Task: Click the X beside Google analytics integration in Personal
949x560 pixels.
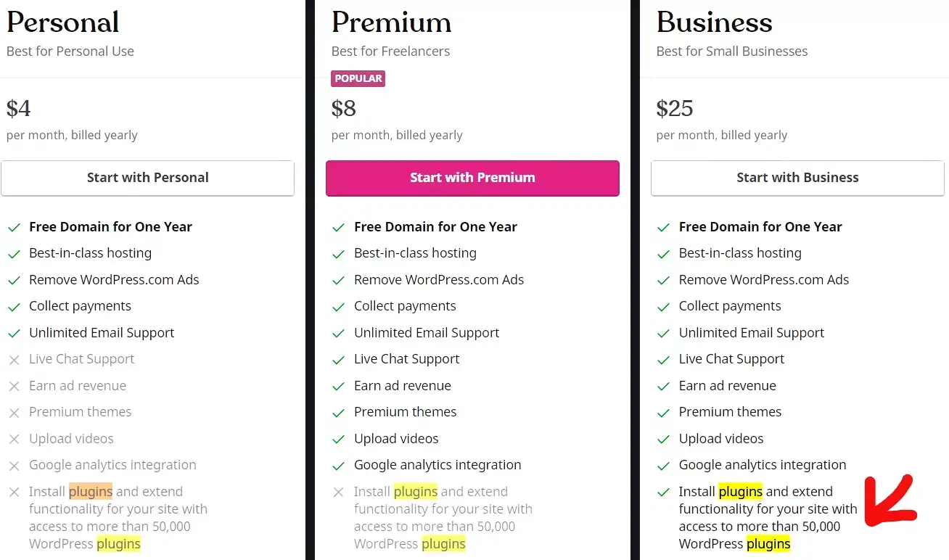Action: point(14,465)
